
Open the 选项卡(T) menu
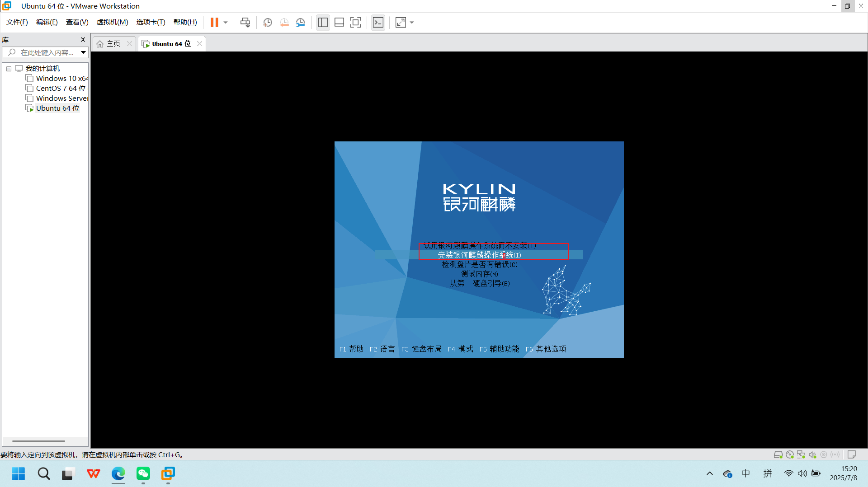[151, 22]
